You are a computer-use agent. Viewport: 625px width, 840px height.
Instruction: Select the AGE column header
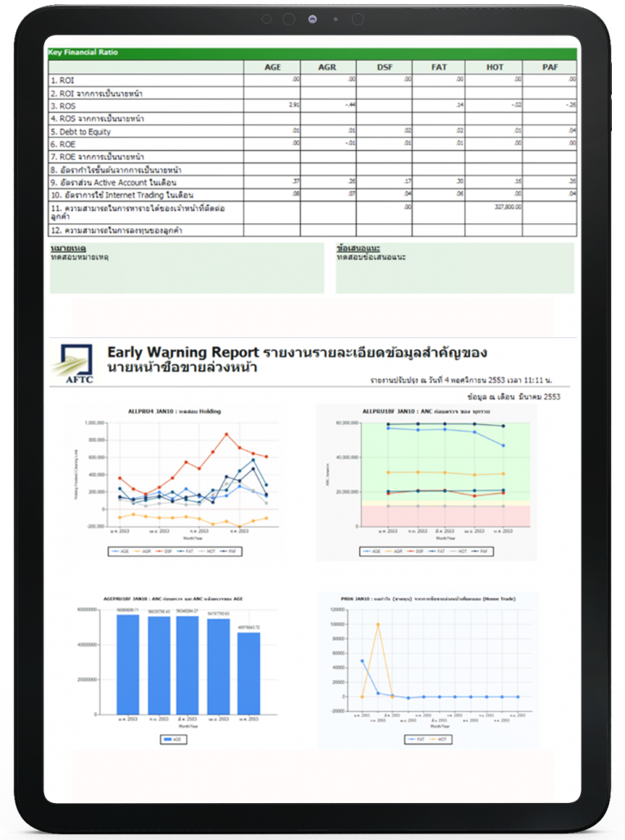coord(272,67)
